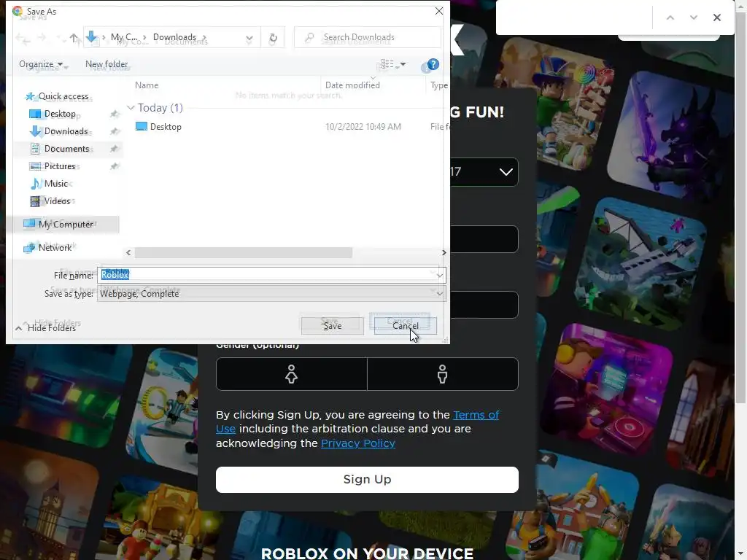Collapse folders with Hide Folders
Screen dimensions: 747x560
[x=46, y=328]
